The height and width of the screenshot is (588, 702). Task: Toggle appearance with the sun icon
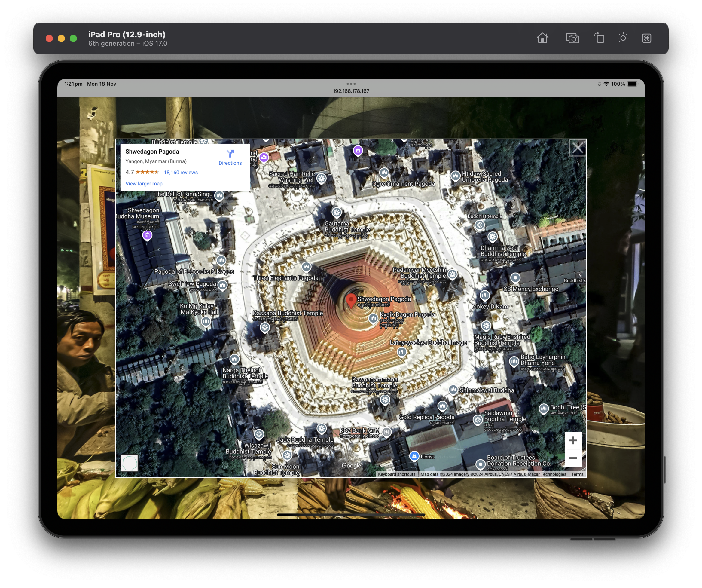(x=623, y=38)
